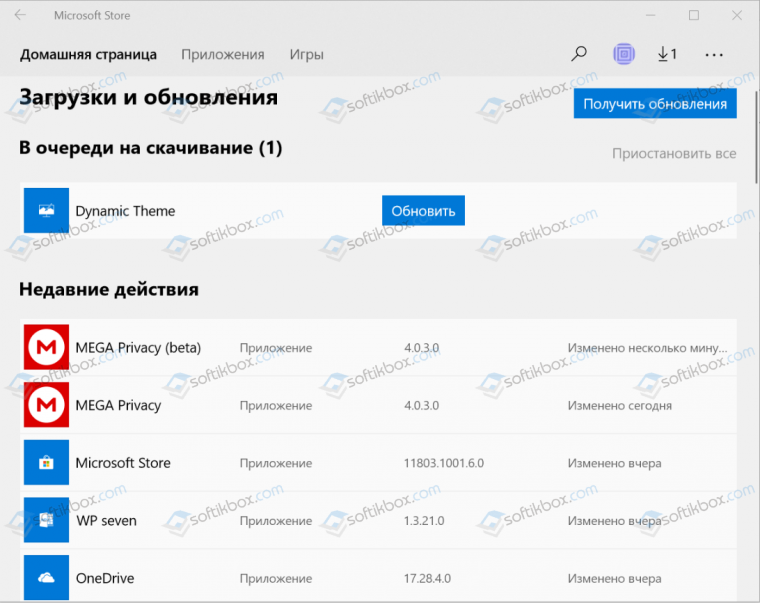
Task: Click the Microsoft Store app icon in list
Action: pyautogui.click(x=47, y=462)
